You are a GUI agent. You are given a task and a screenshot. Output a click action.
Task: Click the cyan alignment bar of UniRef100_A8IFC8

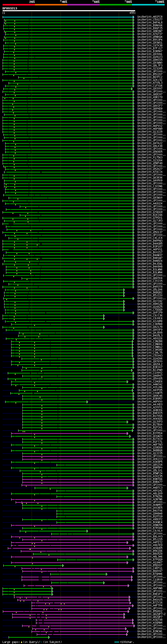click(x=68, y=17)
